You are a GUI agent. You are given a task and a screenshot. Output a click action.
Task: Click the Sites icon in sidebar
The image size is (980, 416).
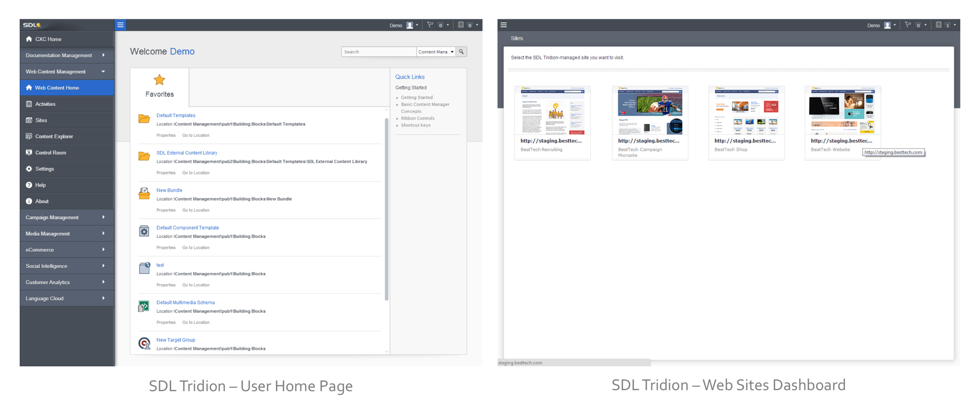click(29, 120)
